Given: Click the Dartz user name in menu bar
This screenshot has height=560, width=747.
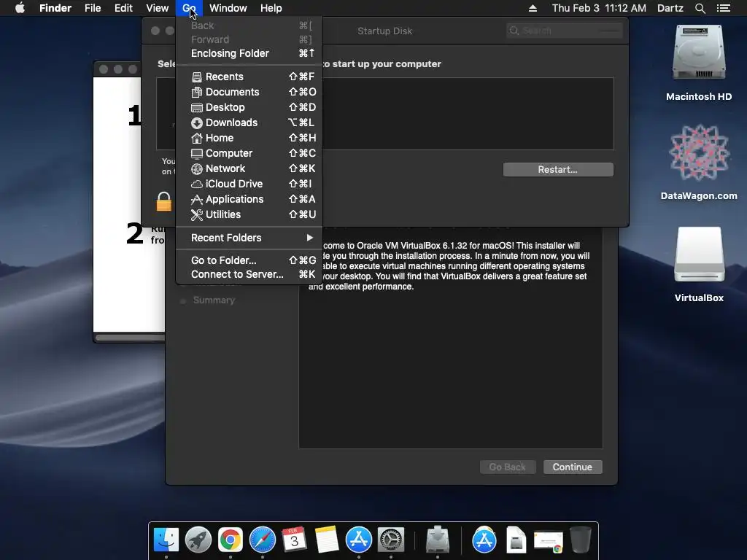Looking at the screenshot, I should click(x=670, y=8).
